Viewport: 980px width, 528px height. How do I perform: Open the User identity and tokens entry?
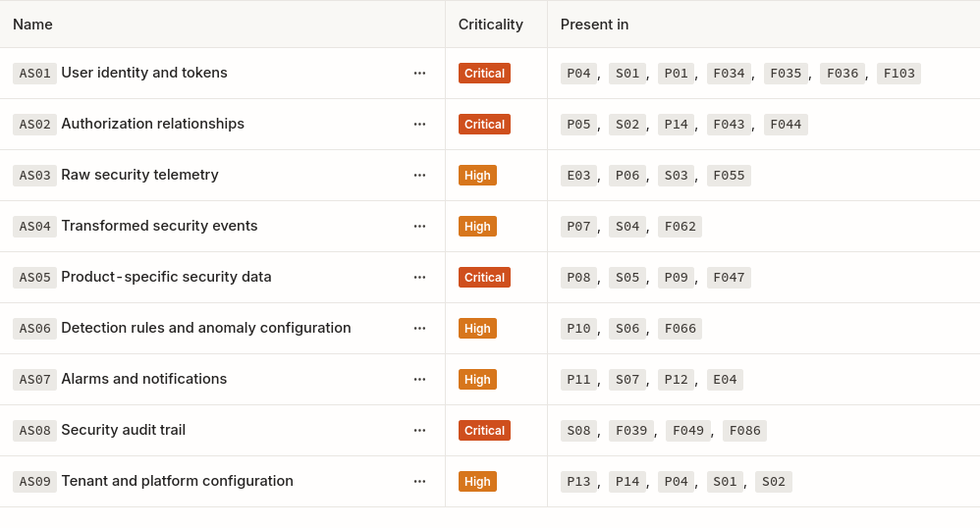click(x=144, y=73)
